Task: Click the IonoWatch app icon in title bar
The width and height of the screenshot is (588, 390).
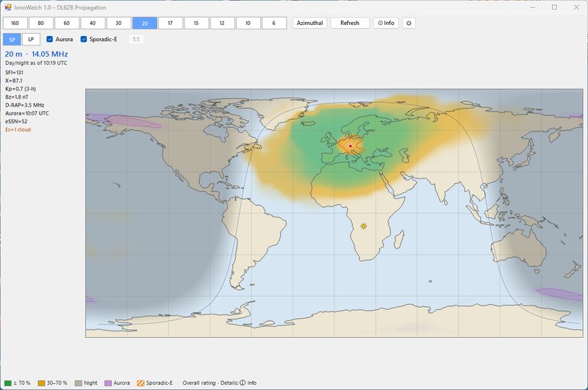Action: 8,7
